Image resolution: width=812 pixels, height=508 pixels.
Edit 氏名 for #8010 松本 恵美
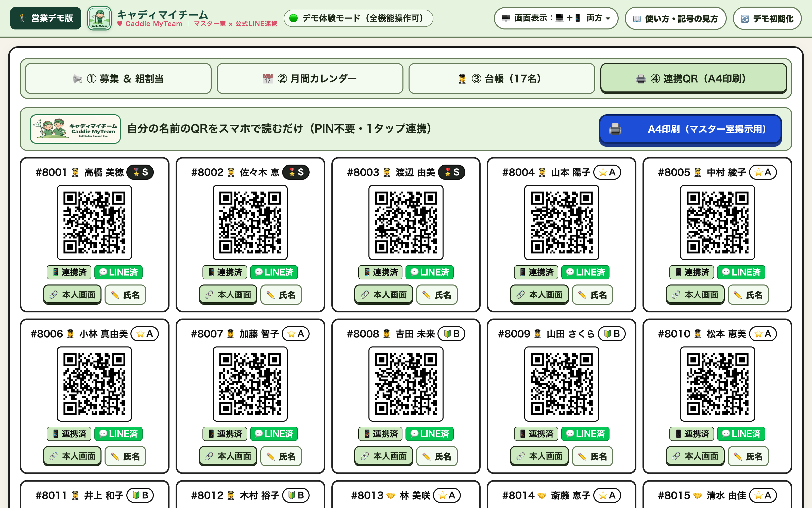coord(748,456)
